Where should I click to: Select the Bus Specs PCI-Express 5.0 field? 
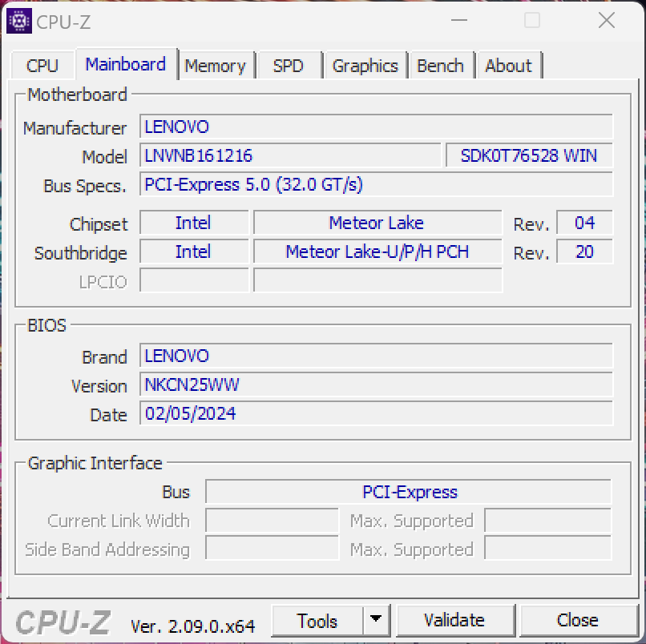376,184
